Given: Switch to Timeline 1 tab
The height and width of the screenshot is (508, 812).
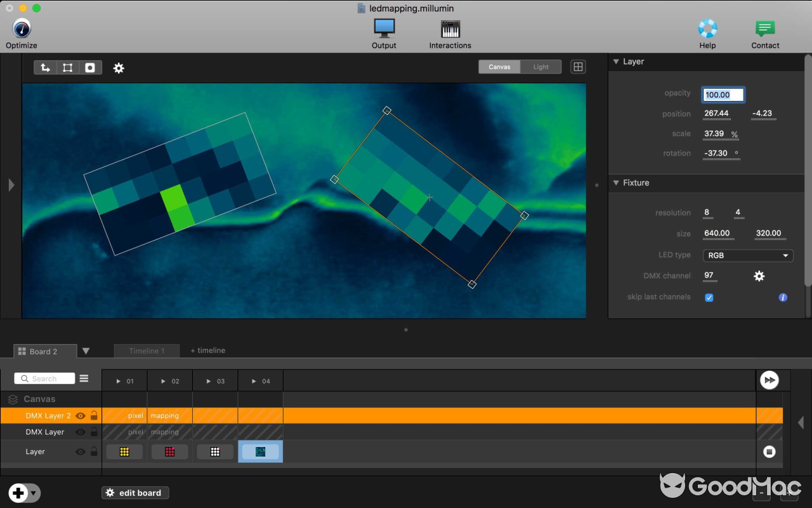Looking at the screenshot, I should 147,351.
